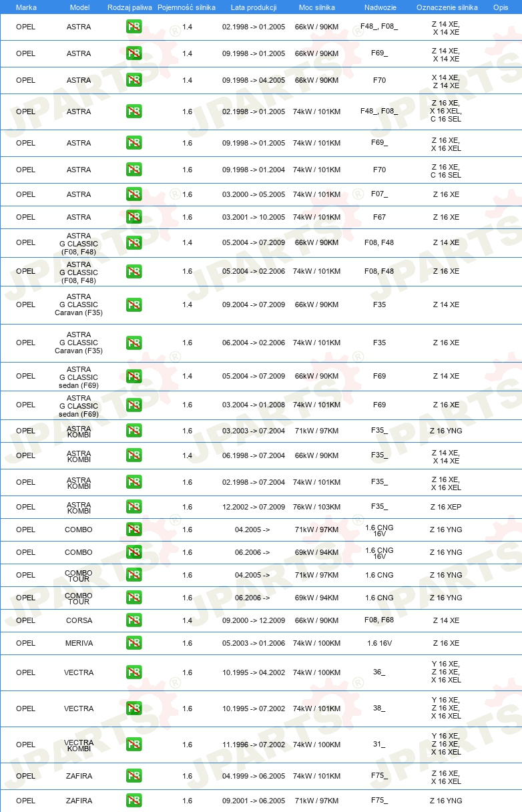
Task: Click the 'F67' body cell
Action: click(x=379, y=217)
